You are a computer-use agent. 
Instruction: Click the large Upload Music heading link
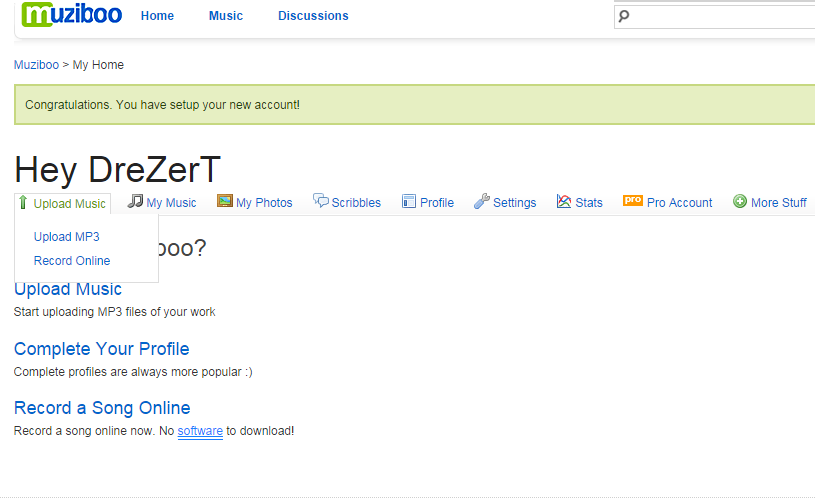pos(68,289)
